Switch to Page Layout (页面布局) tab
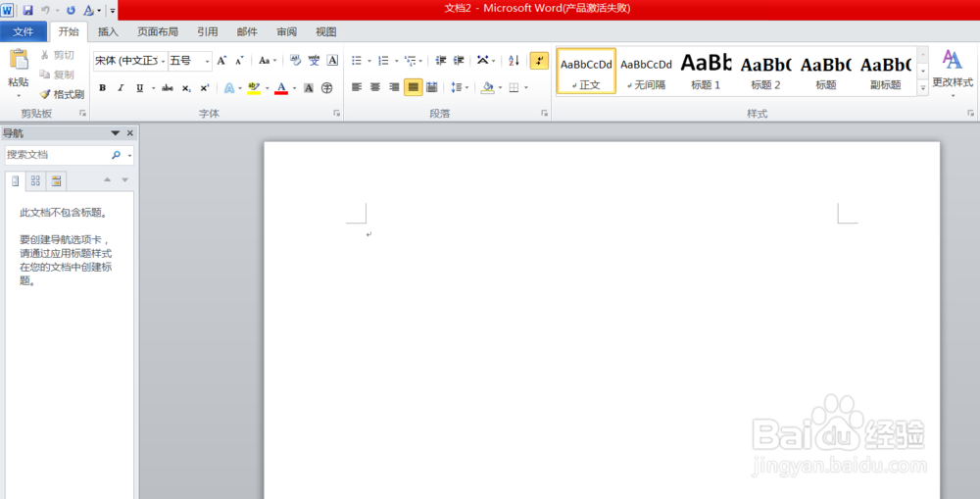 tap(158, 32)
